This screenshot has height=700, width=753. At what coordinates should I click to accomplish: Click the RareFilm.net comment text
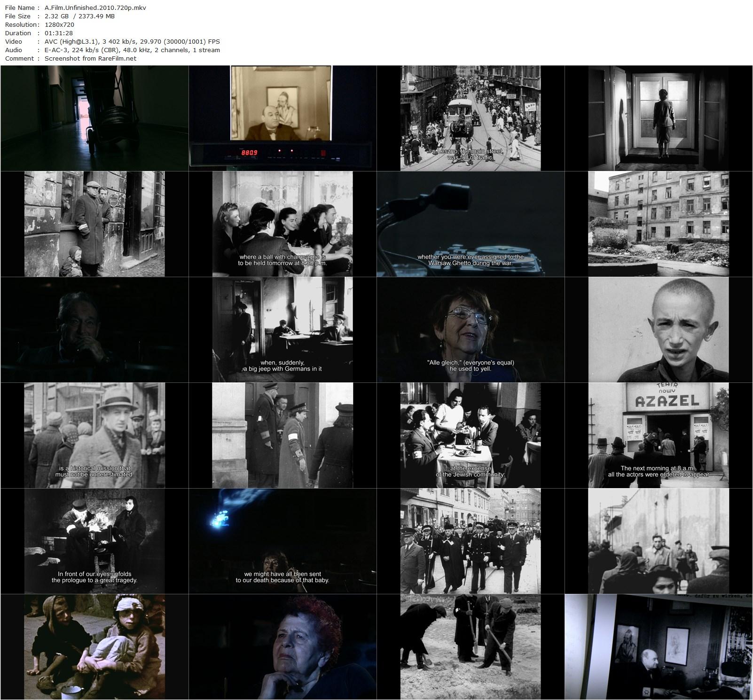90,58
